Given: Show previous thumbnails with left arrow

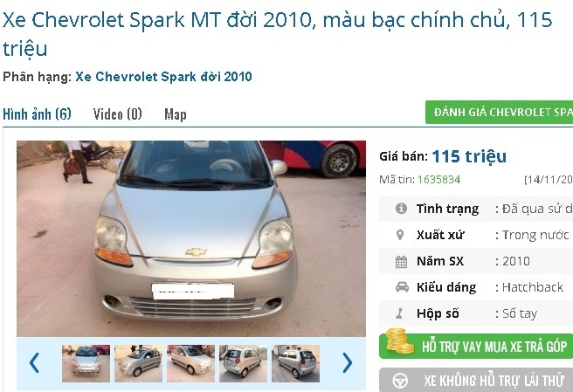Looking at the screenshot, I should tap(34, 363).
